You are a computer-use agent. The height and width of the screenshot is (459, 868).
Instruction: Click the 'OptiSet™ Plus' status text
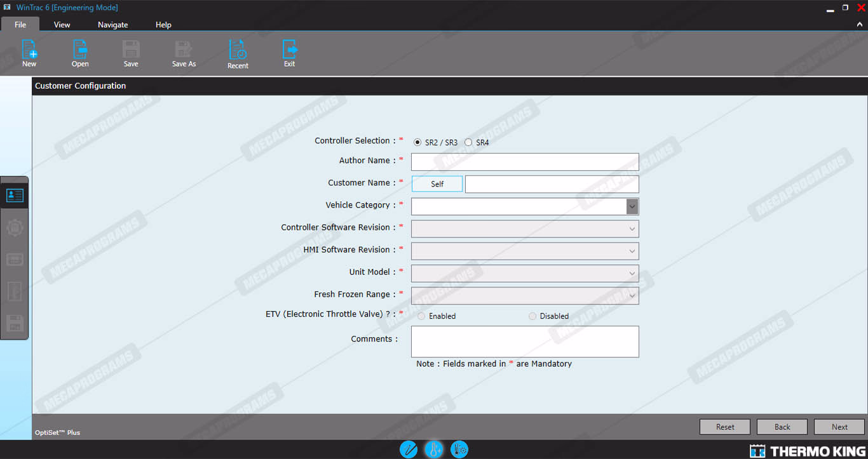click(57, 432)
